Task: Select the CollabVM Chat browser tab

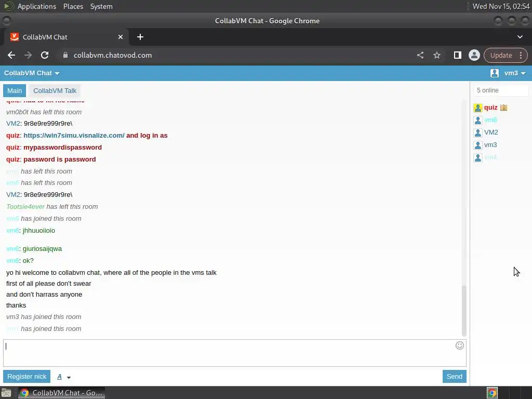Action: pyautogui.click(x=66, y=37)
